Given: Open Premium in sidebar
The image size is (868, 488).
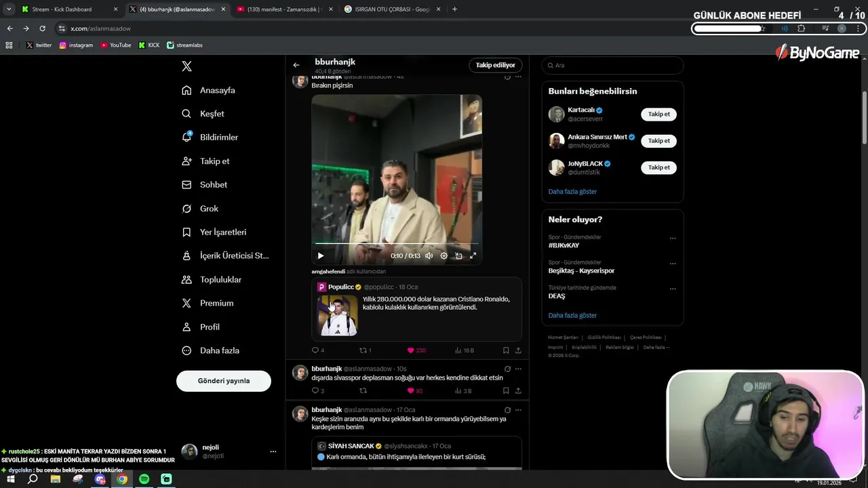Looking at the screenshot, I should pyautogui.click(x=208, y=303).
